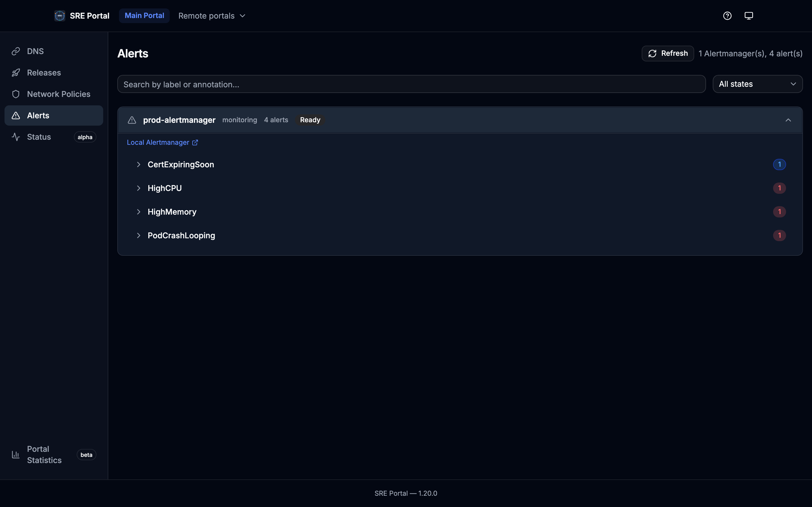Open Releases rocket icon in sidebar
Screen dimensions: 812x507
coord(16,73)
